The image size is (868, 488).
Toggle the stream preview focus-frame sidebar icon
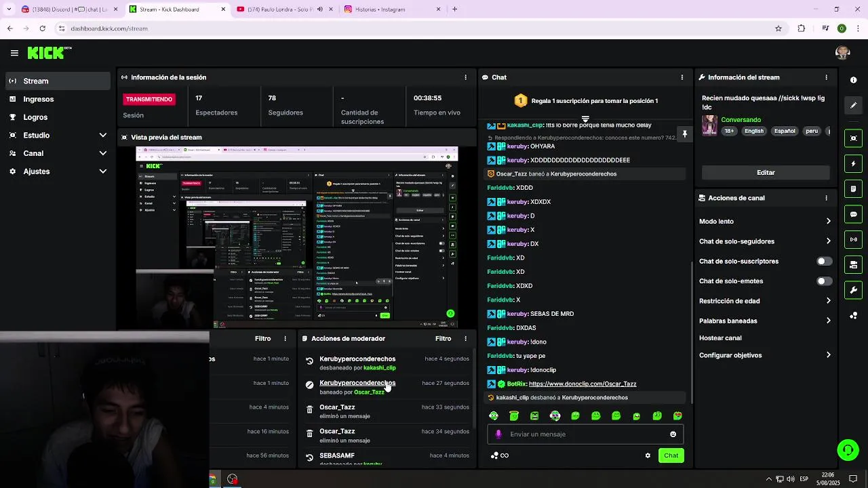coord(853,138)
